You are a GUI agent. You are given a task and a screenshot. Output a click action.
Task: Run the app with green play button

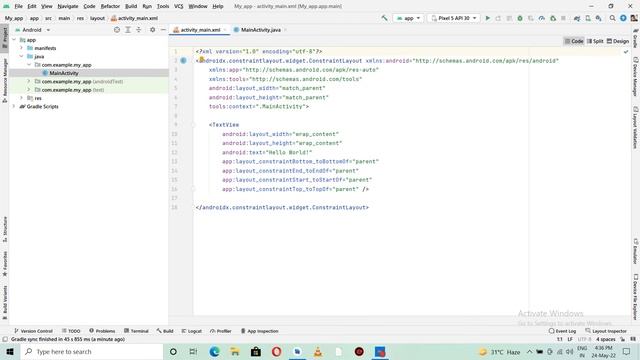click(487, 18)
